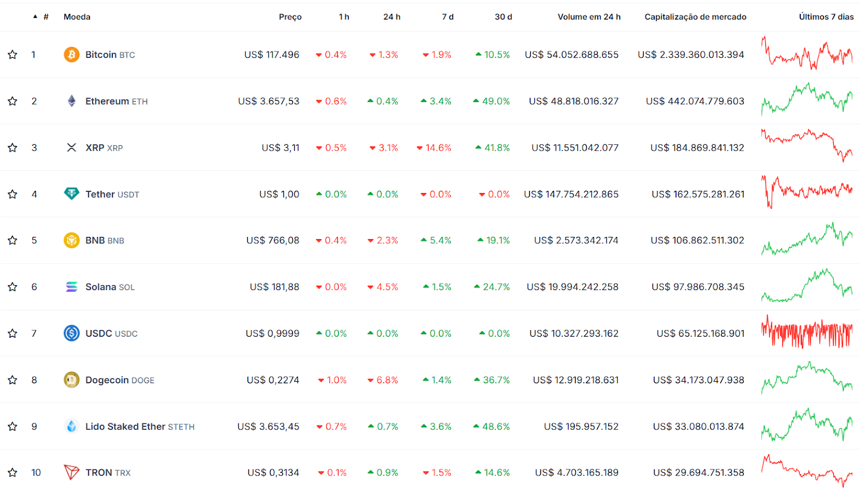Click Solana market cap US$ 97.986.708.345
The height and width of the screenshot is (495, 868).
point(698,287)
